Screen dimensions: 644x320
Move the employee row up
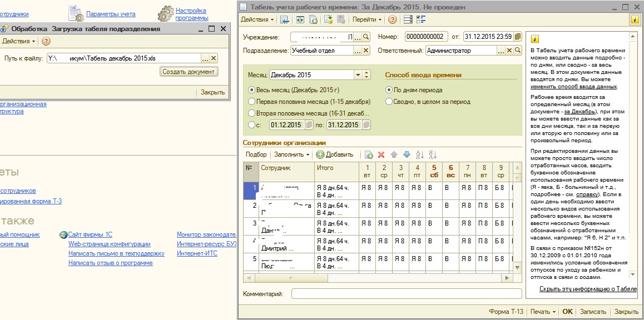pyautogui.click(x=394, y=154)
